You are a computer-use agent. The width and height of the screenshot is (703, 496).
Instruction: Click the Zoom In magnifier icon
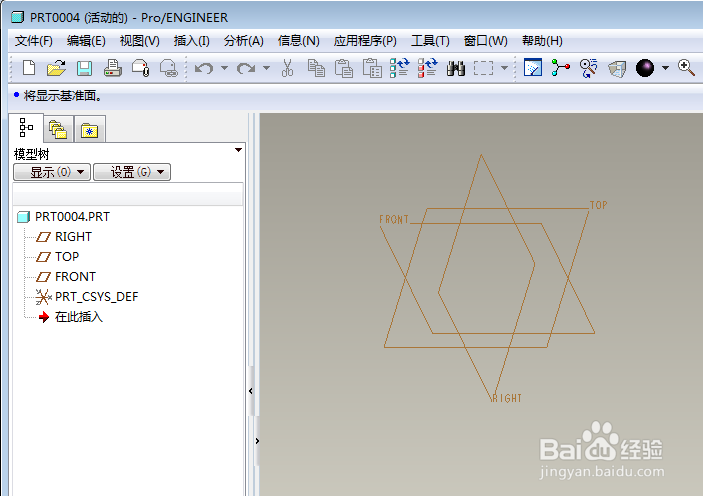tap(686, 68)
